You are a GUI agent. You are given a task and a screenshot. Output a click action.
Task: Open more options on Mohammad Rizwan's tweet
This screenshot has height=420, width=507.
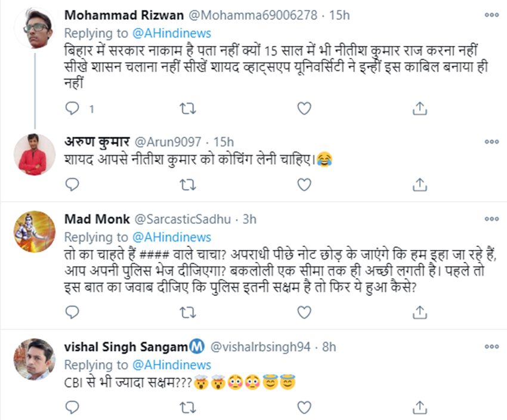point(491,16)
